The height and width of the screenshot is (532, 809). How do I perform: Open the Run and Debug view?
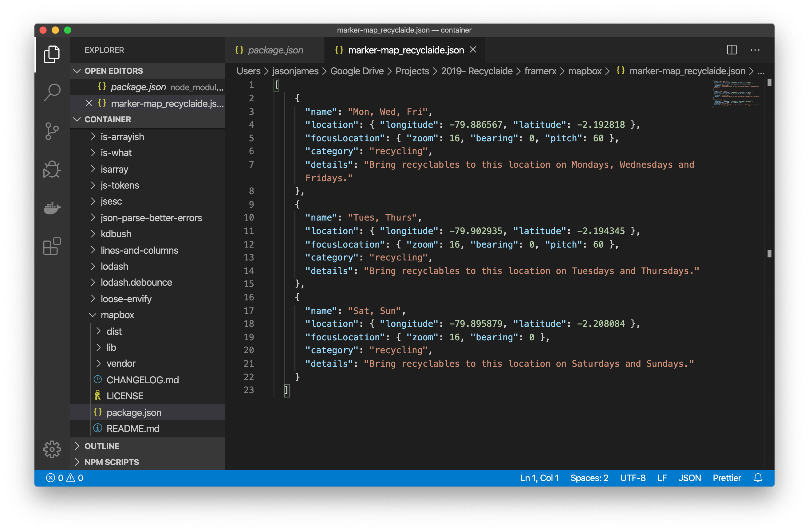click(x=52, y=170)
